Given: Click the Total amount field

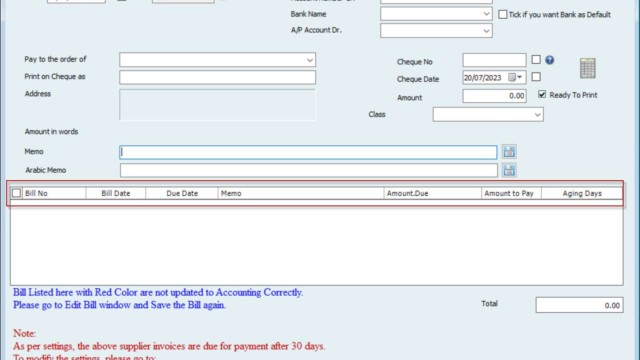Looking at the screenshot, I should (x=579, y=305).
